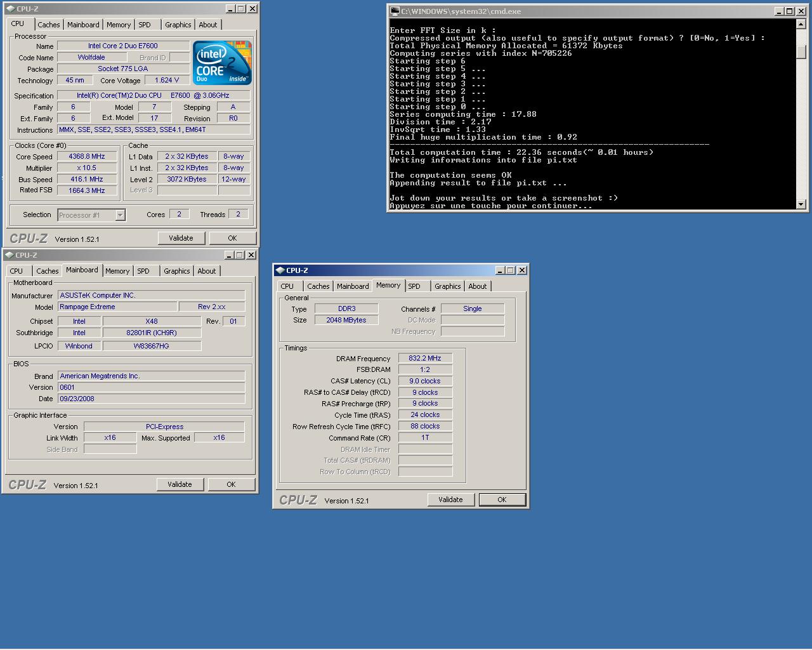812x650 pixels.
Task: Click Validate in the CPU window
Action: pos(181,238)
